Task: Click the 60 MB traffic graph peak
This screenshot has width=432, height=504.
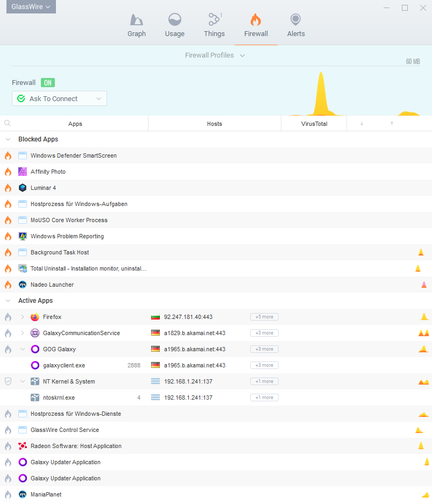Action: click(x=321, y=93)
